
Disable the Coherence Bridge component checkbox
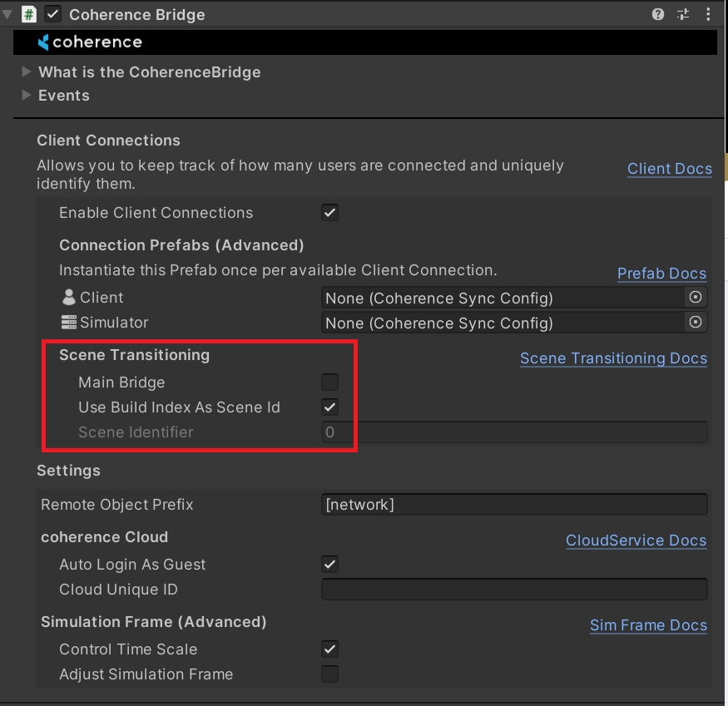coord(53,14)
